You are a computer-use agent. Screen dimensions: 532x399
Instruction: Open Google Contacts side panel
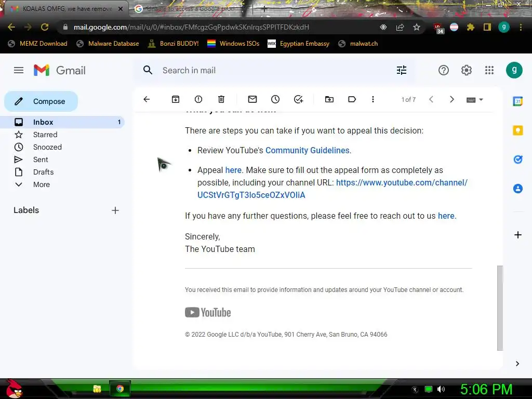pos(518,188)
